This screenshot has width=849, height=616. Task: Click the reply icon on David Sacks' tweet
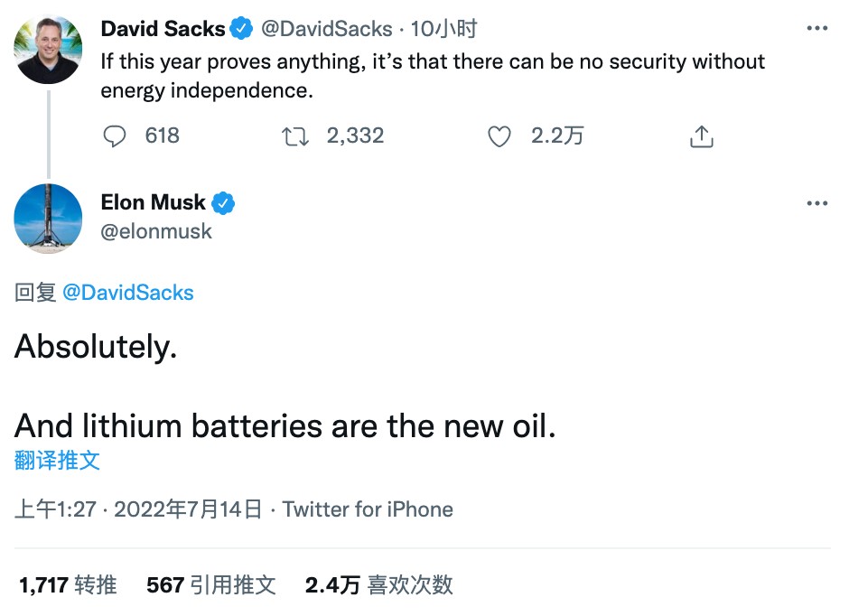[115, 136]
